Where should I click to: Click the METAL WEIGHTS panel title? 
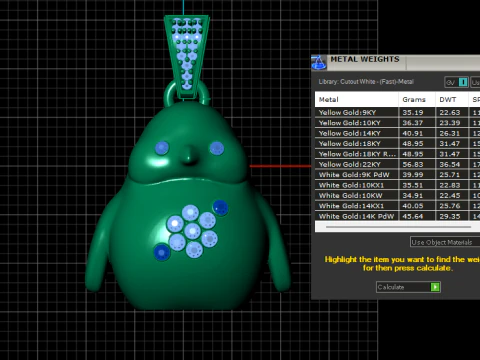pos(365,59)
